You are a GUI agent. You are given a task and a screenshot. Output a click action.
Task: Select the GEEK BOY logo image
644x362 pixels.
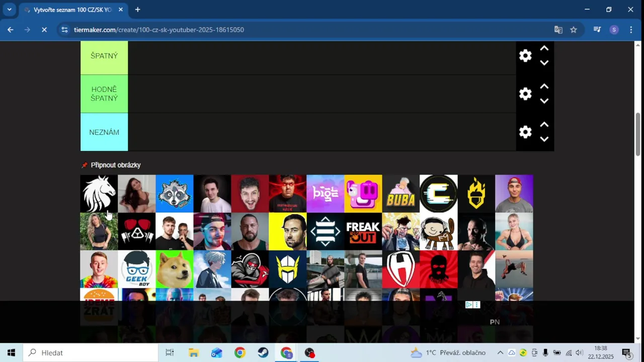click(137, 269)
